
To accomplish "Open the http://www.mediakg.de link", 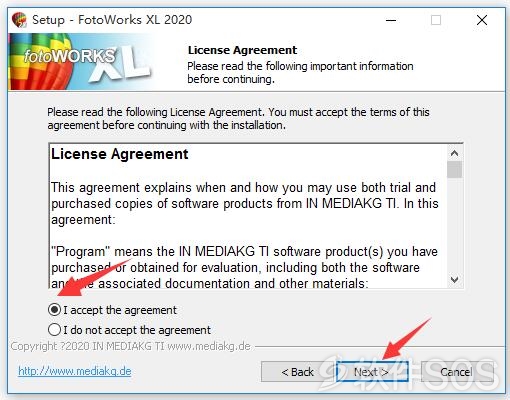I will coord(75,371).
